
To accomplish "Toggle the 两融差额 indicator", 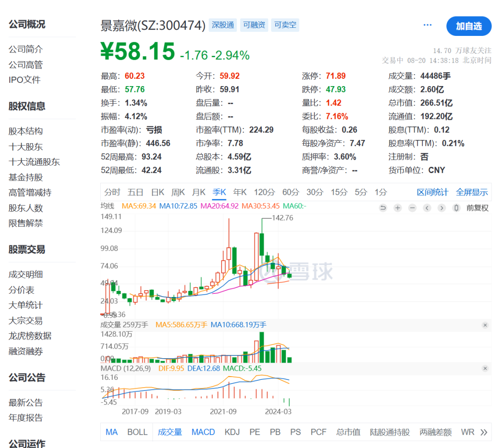I will click(x=435, y=432).
